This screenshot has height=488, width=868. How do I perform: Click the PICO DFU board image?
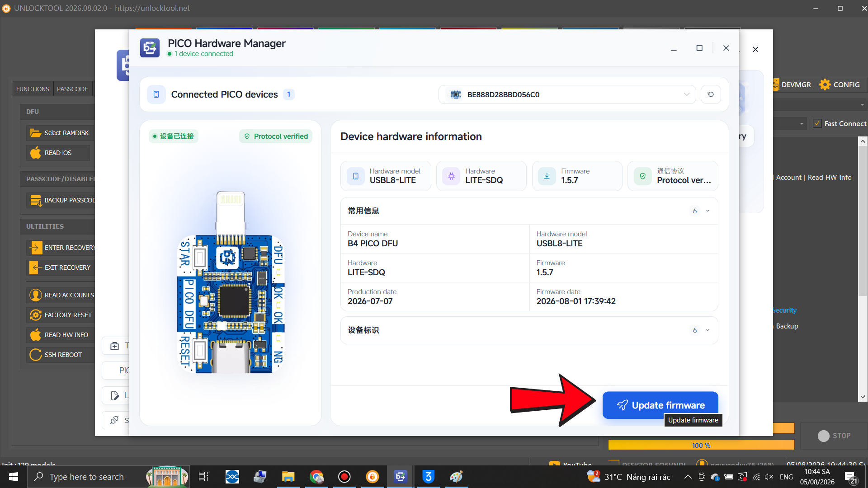click(x=231, y=282)
